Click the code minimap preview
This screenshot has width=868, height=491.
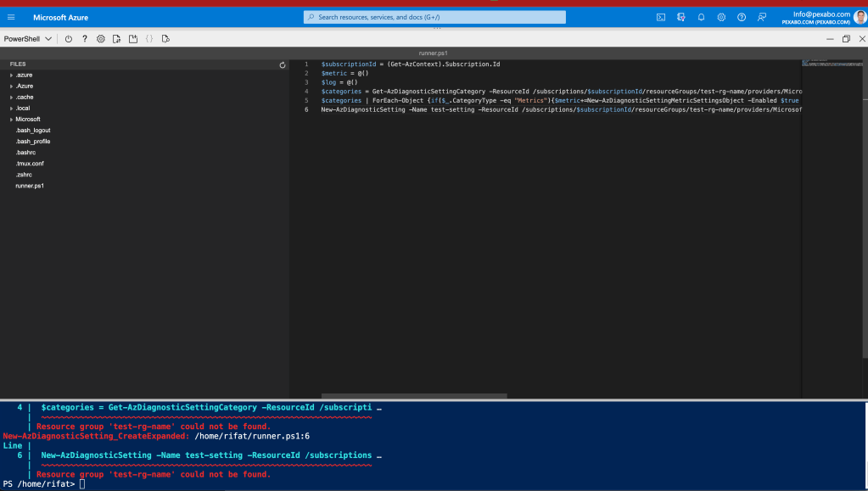coord(832,63)
